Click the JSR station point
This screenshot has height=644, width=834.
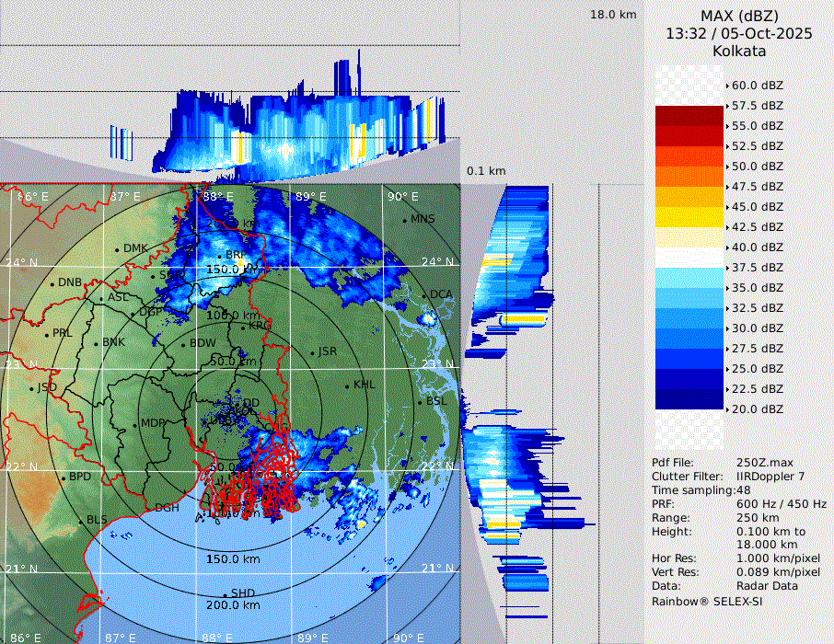click(312, 352)
